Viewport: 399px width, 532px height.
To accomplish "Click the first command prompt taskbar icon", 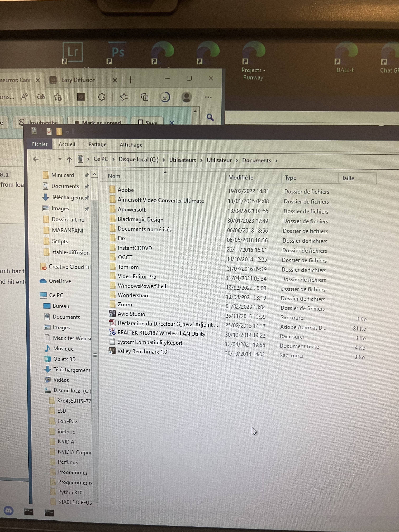I will click(x=29, y=512).
